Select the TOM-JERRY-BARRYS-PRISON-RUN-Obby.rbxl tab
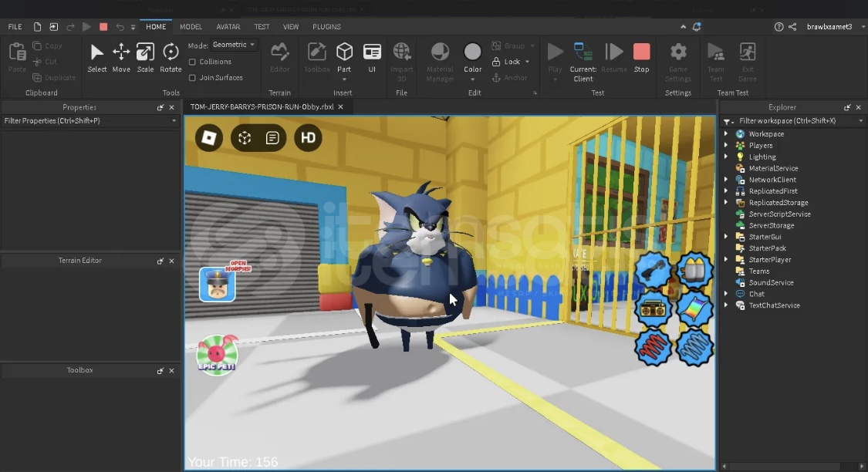Viewport: 868px width, 472px height. coord(262,106)
